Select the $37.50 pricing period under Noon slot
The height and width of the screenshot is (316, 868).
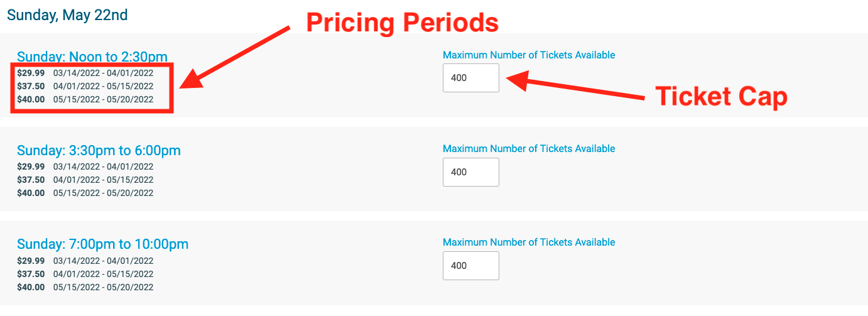[x=85, y=86]
